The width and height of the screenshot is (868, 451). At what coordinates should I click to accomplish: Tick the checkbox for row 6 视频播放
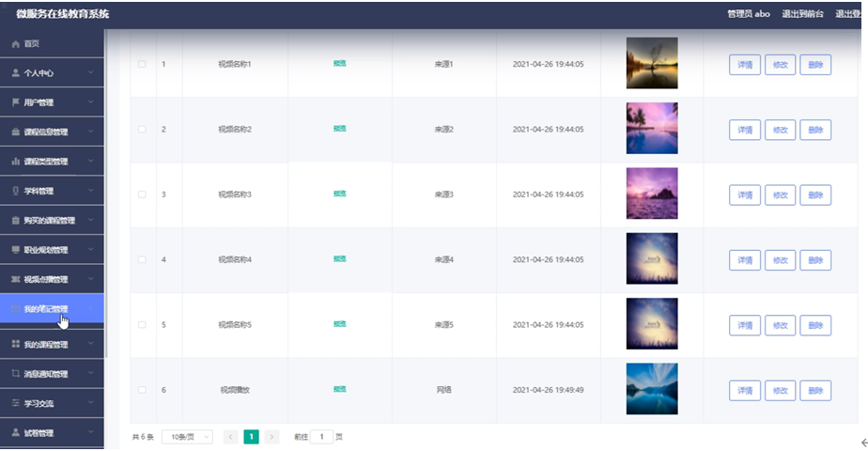click(142, 390)
